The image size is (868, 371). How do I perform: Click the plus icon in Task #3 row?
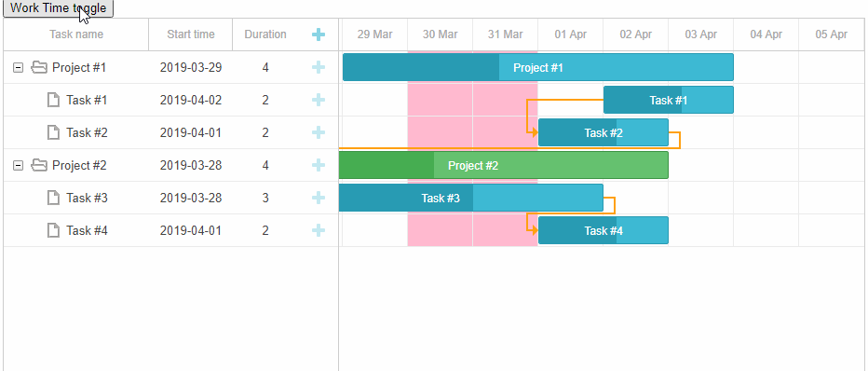(319, 198)
